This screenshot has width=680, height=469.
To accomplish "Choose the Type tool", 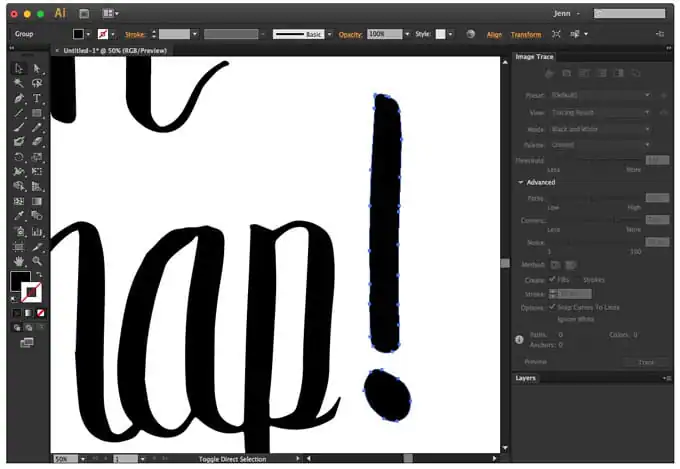I will click(x=37, y=98).
